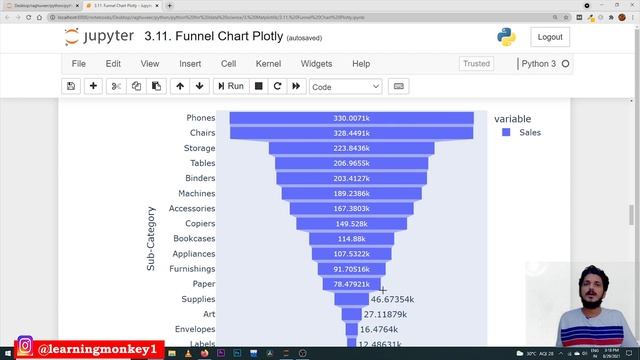Open the File menu
This screenshot has width=640, height=360.
pyautogui.click(x=79, y=64)
